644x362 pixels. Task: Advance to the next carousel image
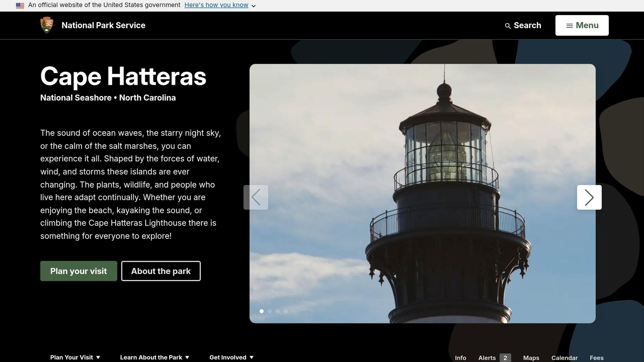click(589, 197)
